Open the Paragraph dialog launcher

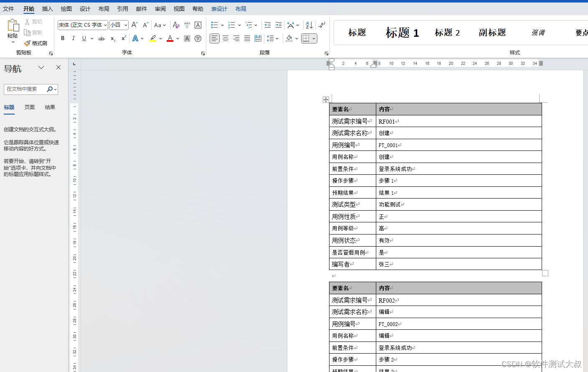tap(327, 54)
